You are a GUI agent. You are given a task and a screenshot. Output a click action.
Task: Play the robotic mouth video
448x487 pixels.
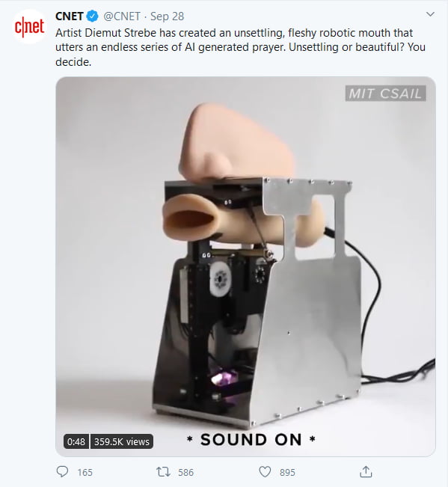(x=245, y=266)
